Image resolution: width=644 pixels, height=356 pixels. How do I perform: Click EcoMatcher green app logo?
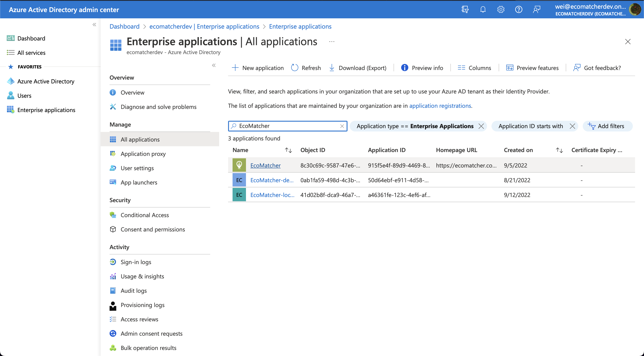pos(239,165)
